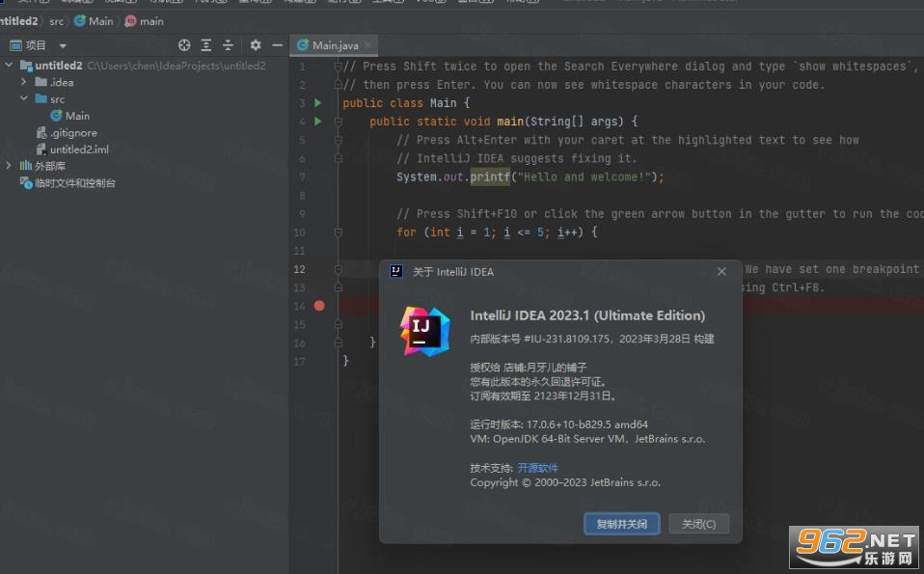Click the .idea folder icon
The height and width of the screenshot is (574, 924).
(x=41, y=82)
